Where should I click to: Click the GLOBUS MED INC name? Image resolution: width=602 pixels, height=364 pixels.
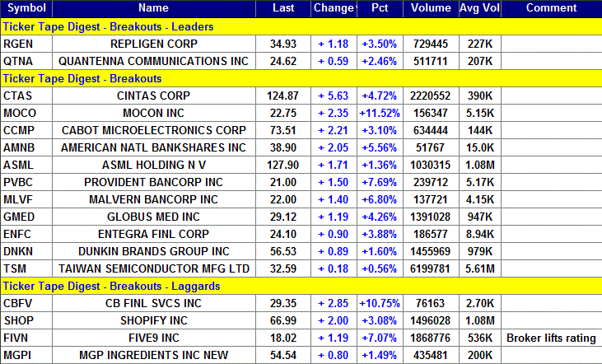(x=153, y=217)
